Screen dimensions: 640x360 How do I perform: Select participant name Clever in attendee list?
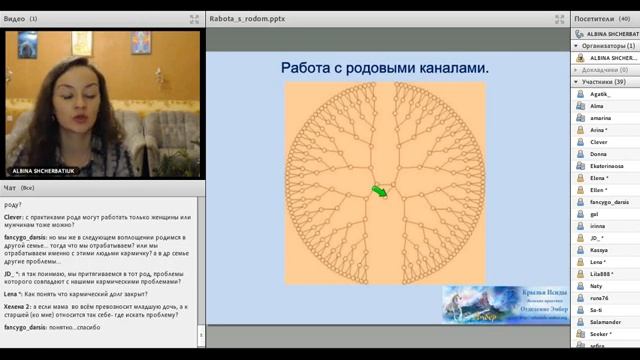[598, 142]
